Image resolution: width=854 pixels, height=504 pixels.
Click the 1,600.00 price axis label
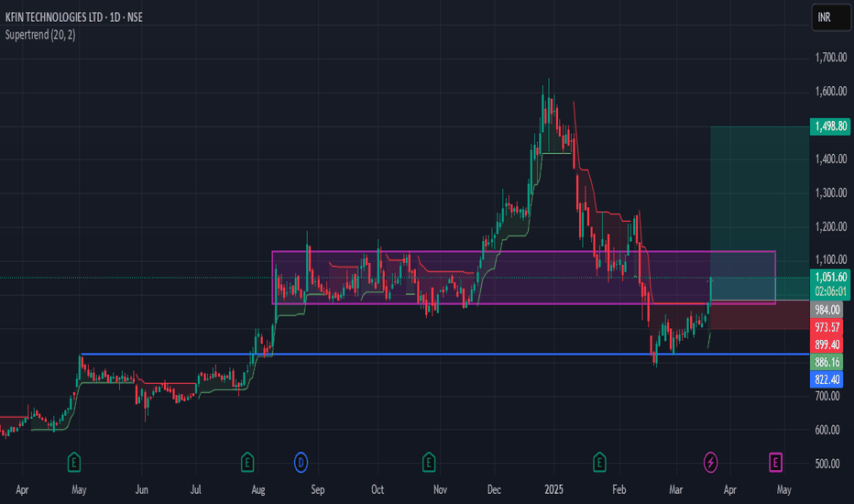pyautogui.click(x=830, y=91)
